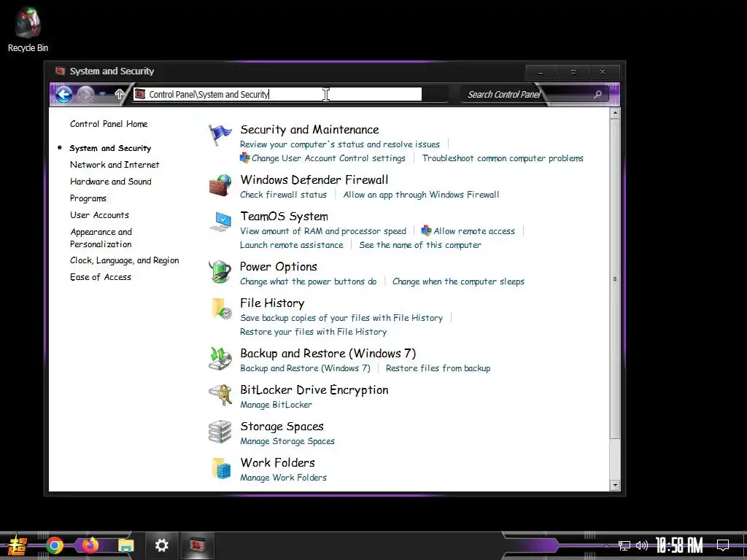The width and height of the screenshot is (747, 560).
Task: Click the Control Panel address bar
Action: click(277, 94)
